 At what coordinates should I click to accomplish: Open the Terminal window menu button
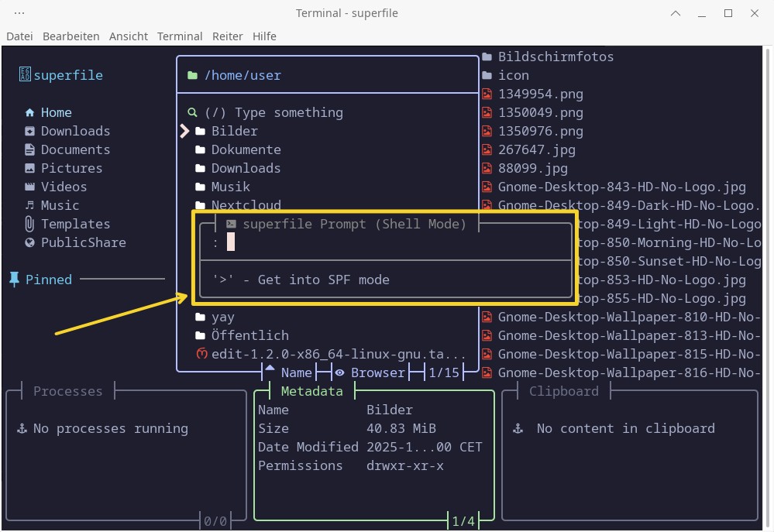tap(19, 13)
